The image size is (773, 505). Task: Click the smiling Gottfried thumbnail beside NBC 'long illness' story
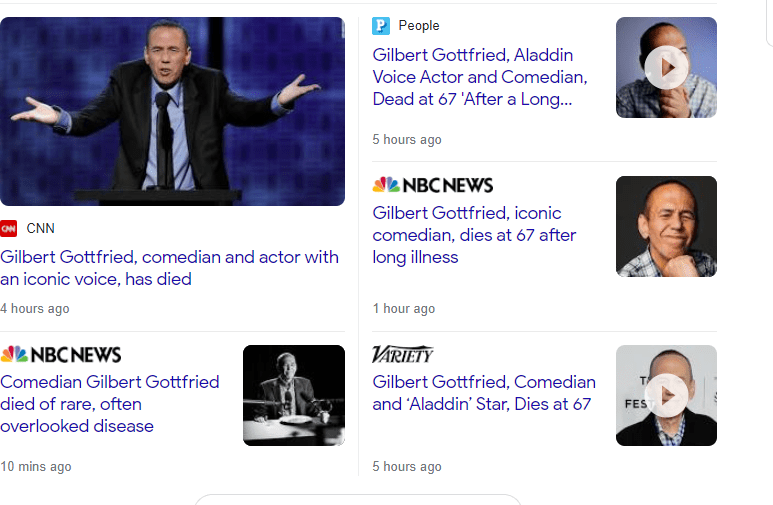(x=666, y=226)
